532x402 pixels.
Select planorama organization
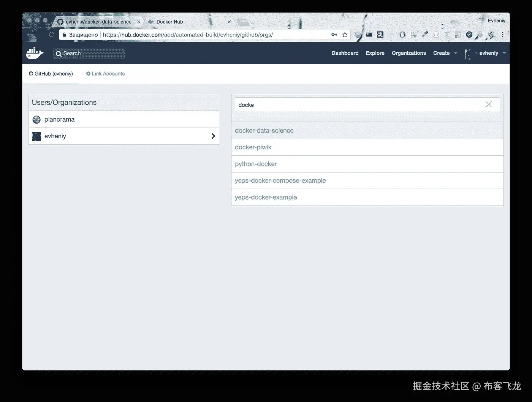point(124,119)
